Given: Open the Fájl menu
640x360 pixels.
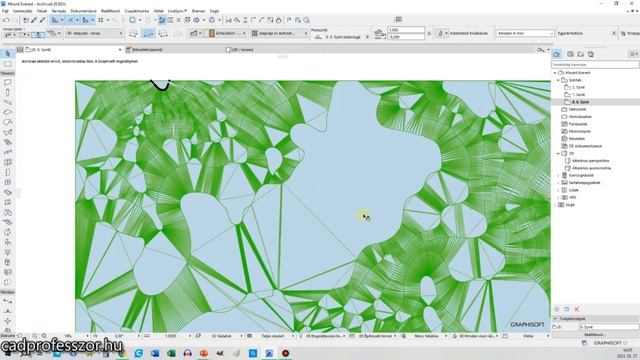Looking at the screenshot, I should pyautogui.click(x=5, y=11).
